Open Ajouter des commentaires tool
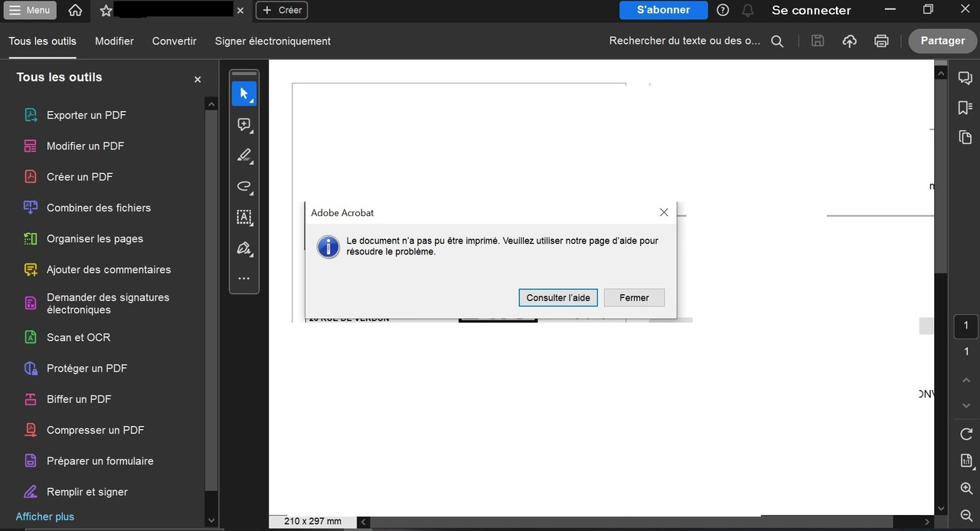This screenshot has width=980, height=531. (x=108, y=269)
